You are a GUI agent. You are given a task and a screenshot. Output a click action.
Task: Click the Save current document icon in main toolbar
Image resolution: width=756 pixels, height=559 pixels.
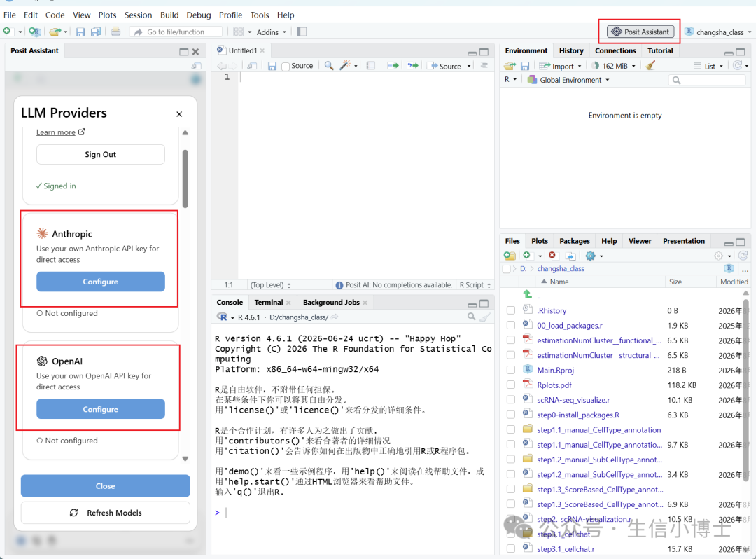point(80,32)
